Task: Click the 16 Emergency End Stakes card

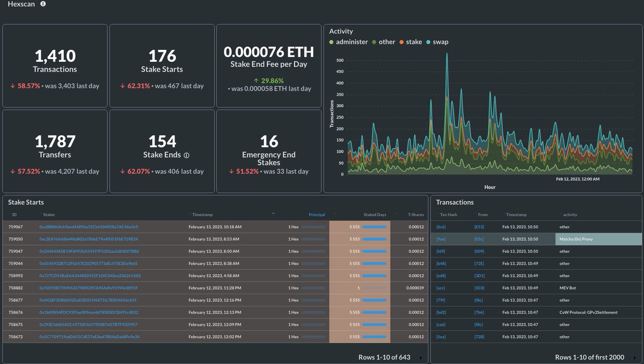Action: pyautogui.click(x=269, y=151)
